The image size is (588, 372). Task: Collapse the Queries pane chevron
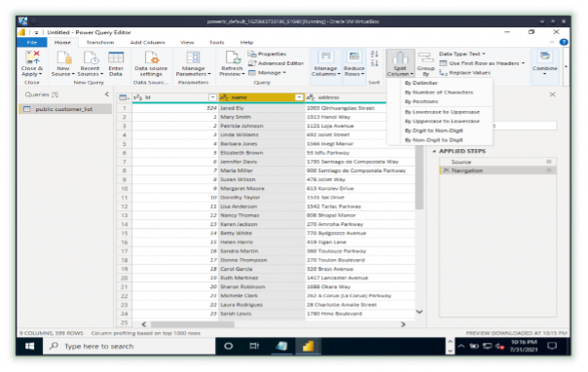107,94
